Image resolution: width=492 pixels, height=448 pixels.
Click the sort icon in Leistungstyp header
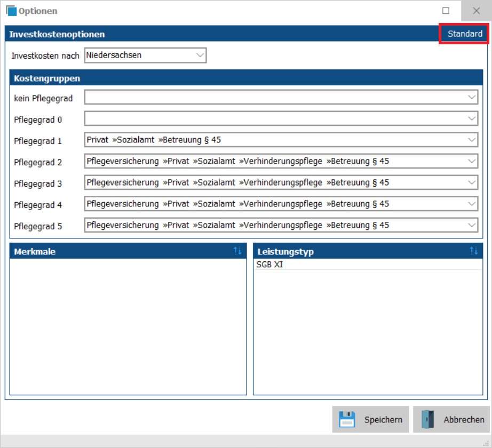point(473,251)
